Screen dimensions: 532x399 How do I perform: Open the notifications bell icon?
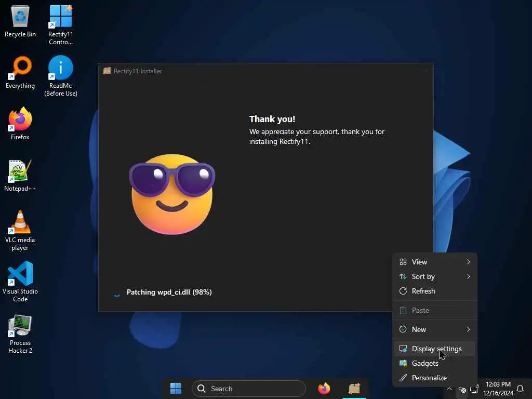(520, 389)
